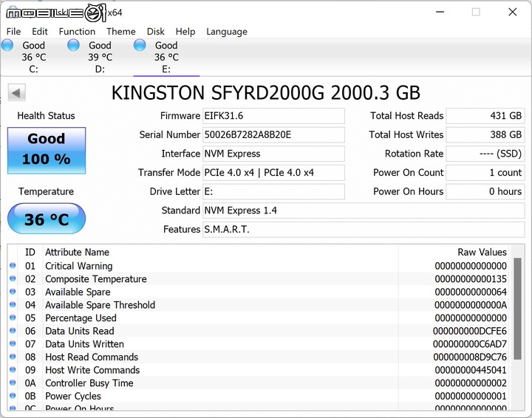Select the Host Write Commands attribute name
This screenshot has width=532, height=418.
[92, 370]
